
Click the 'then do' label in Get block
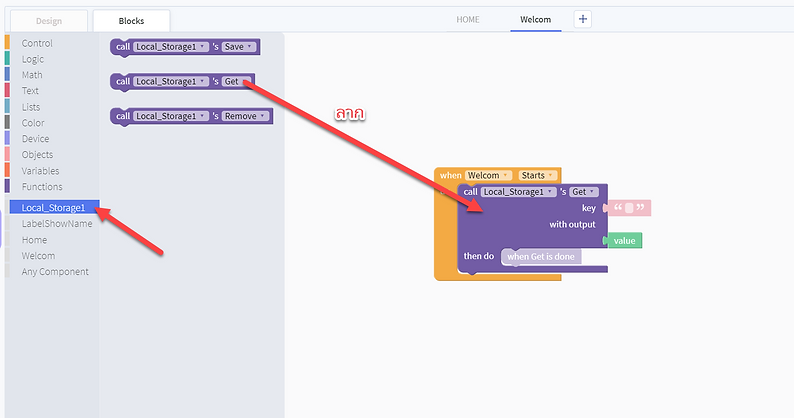coord(479,256)
